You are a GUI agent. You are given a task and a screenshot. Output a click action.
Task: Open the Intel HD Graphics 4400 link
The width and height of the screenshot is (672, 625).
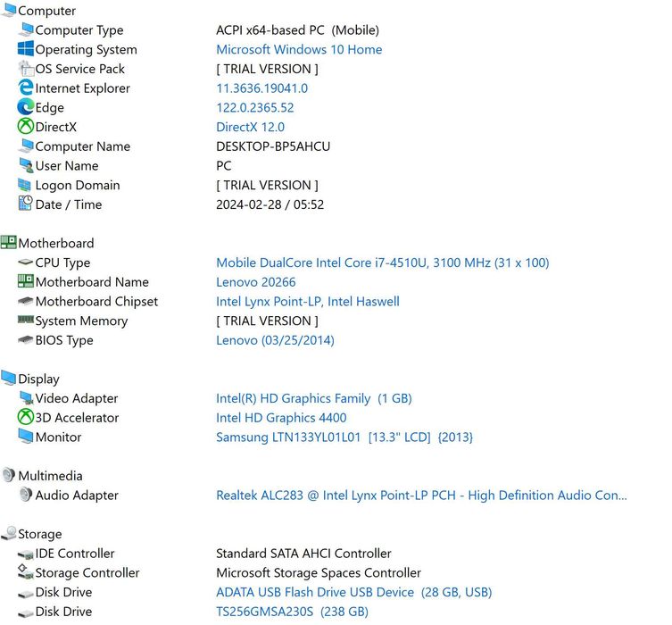[281, 418]
